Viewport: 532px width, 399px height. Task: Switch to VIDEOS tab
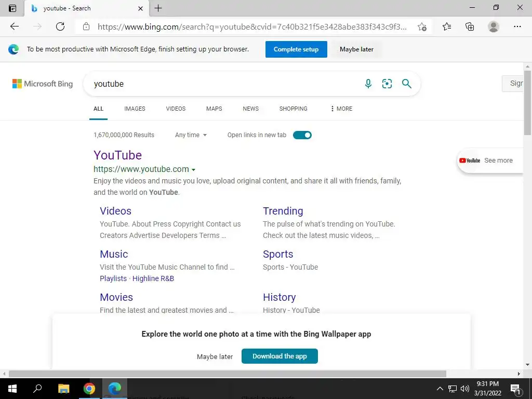point(176,109)
